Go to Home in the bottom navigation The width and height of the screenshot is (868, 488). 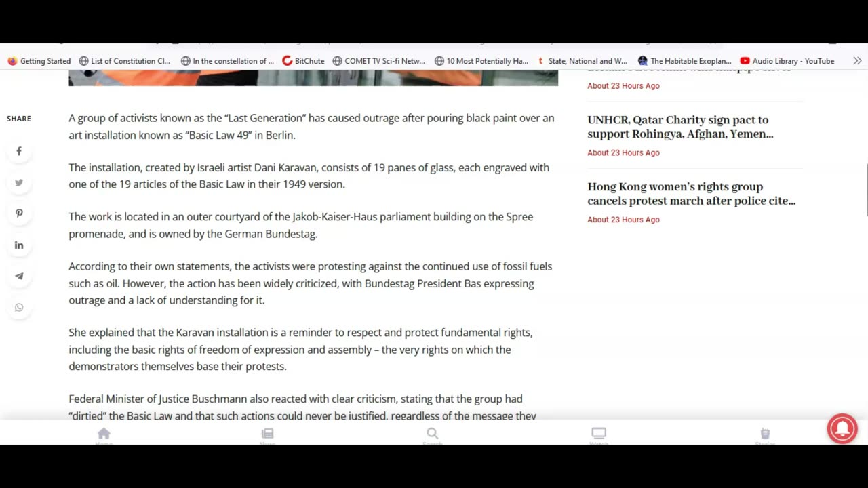click(104, 434)
